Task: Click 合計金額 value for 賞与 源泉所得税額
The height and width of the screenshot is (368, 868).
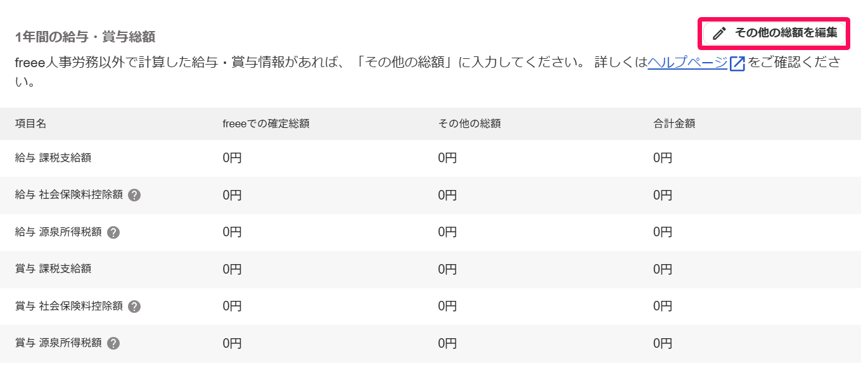Action: tap(663, 344)
